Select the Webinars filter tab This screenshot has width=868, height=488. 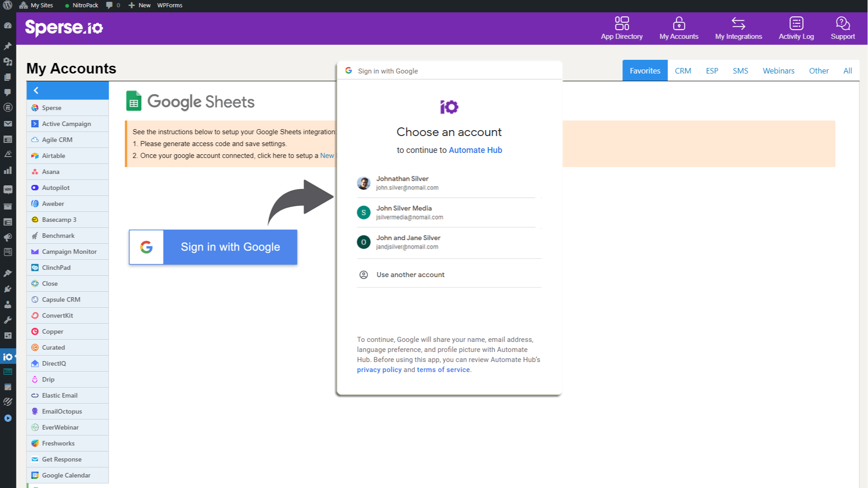pyautogui.click(x=778, y=70)
